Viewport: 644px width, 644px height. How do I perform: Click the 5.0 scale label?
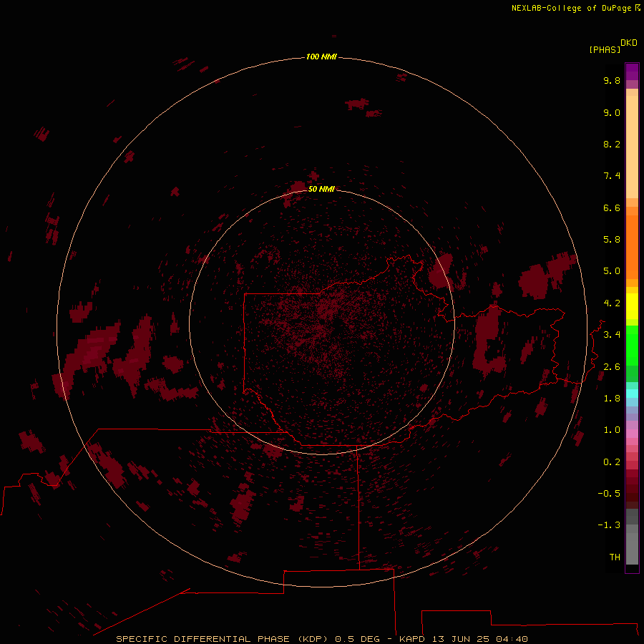click(x=612, y=271)
